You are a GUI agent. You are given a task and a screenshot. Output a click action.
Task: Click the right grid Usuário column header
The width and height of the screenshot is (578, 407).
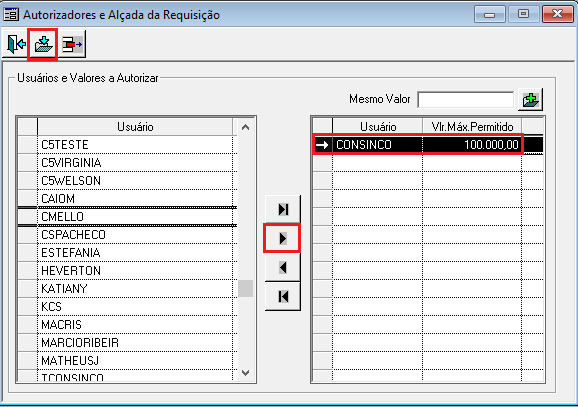pyautogui.click(x=377, y=127)
